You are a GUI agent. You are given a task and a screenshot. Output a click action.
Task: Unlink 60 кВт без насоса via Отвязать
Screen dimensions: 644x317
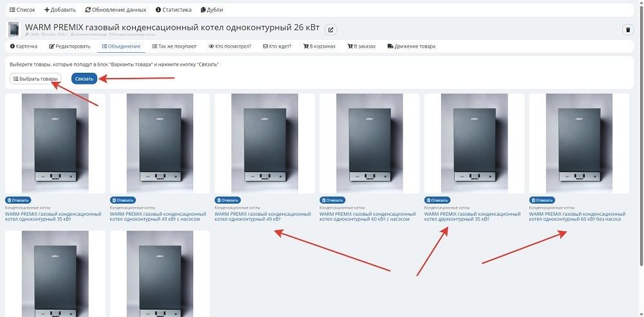click(x=542, y=200)
